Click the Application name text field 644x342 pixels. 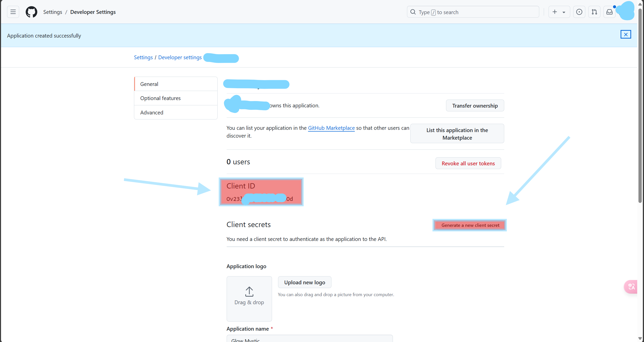(309, 339)
